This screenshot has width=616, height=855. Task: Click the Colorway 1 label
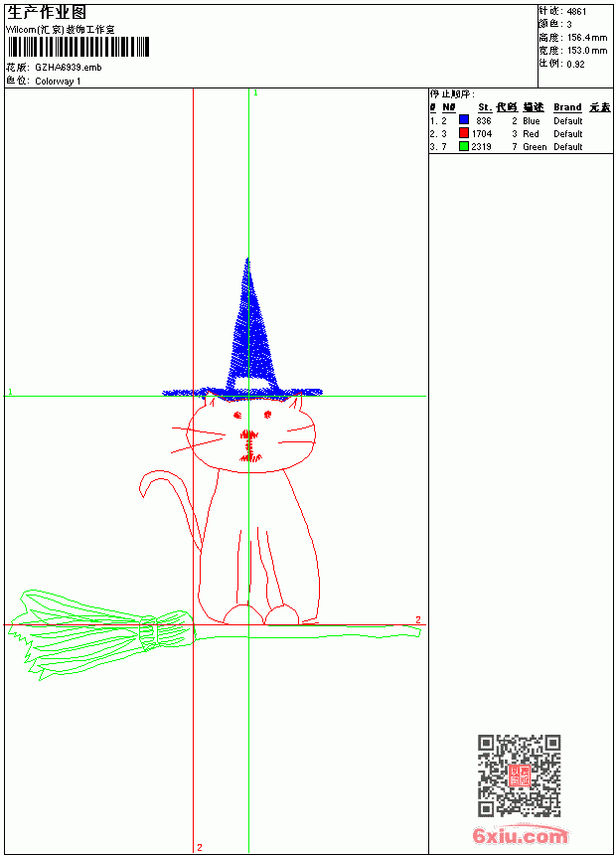(58, 82)
